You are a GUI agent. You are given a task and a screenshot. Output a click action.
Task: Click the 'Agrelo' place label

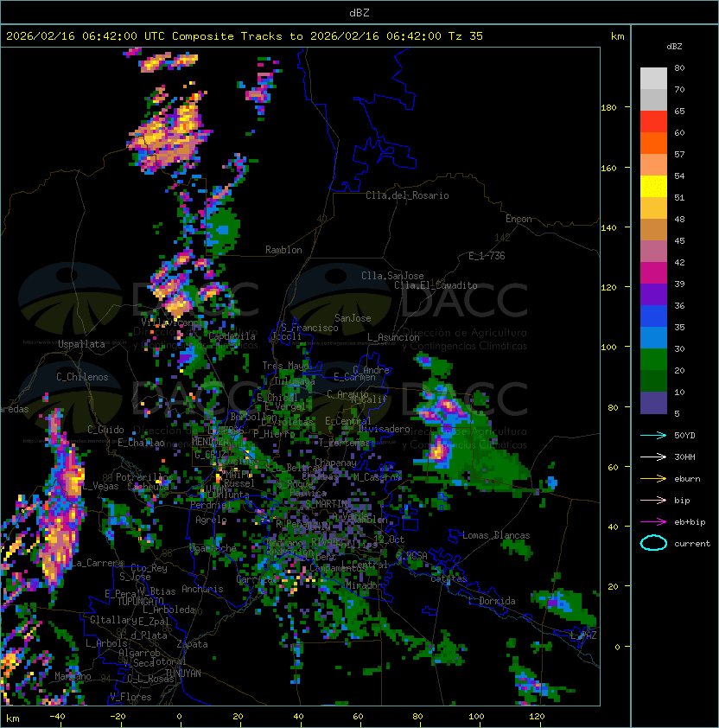click(x=211, y=520)
